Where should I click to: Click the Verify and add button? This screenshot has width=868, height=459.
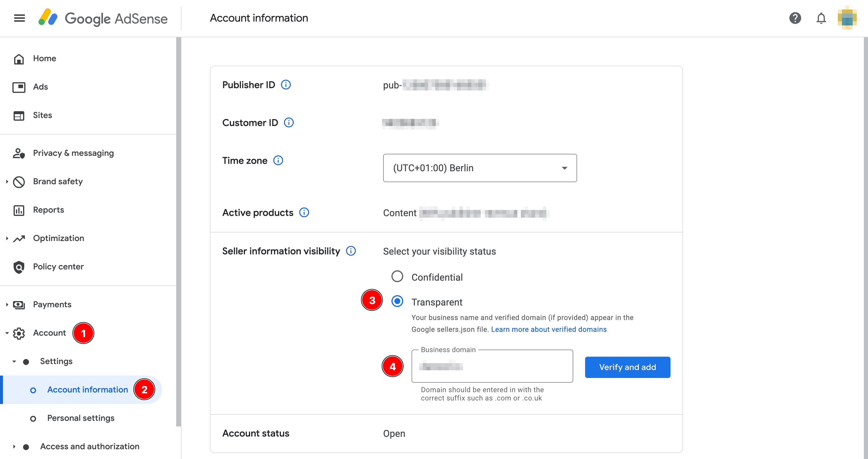tap(627, 367)
